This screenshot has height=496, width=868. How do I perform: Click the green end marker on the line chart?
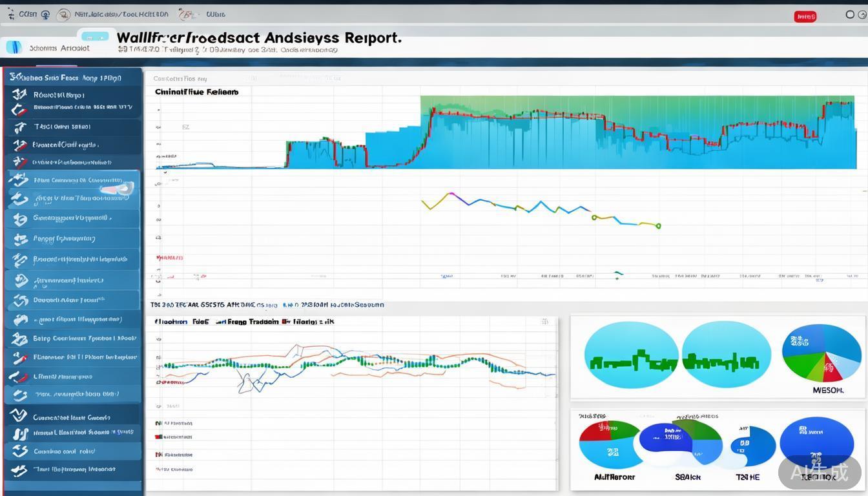(658, 226)
